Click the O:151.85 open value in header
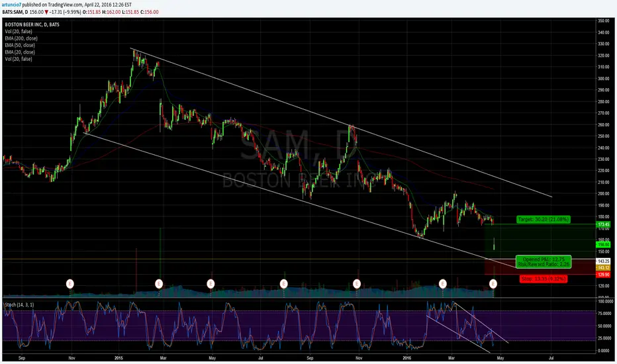 (91, 12)
